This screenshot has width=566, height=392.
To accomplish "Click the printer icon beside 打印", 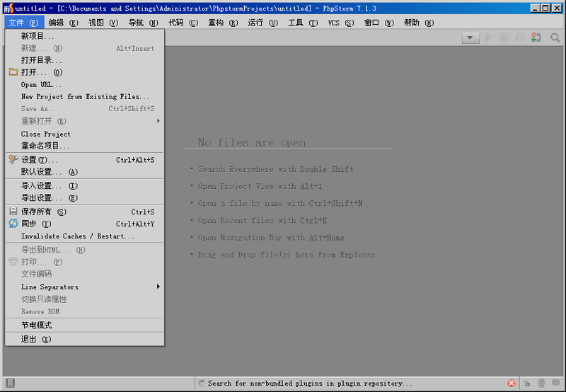I will click(13, 261).
